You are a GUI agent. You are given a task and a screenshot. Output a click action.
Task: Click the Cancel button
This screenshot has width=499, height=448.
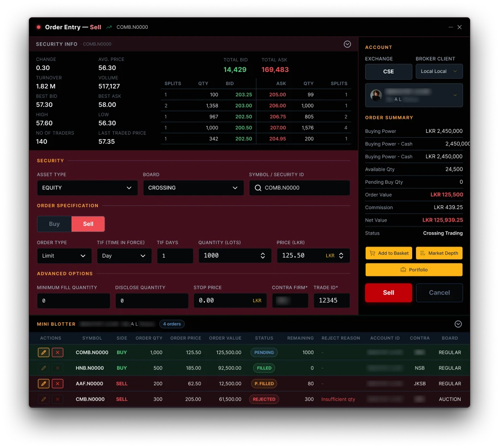pos(439,293)
